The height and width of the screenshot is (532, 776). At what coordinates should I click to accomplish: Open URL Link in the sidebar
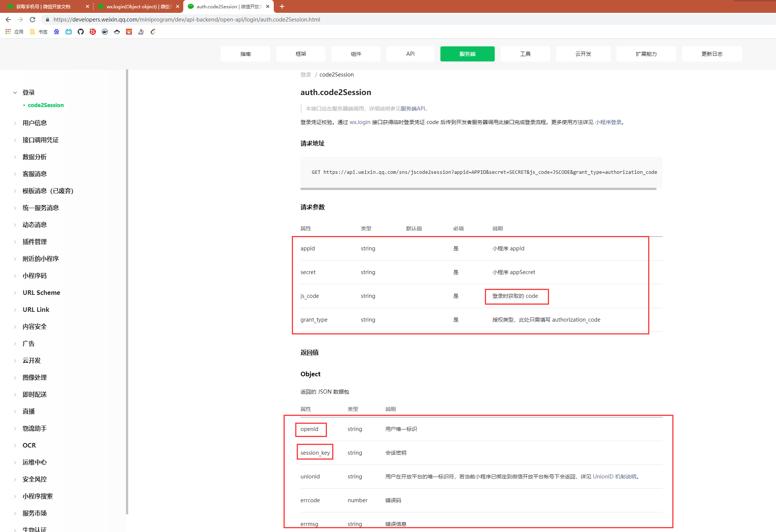[36, 310]
